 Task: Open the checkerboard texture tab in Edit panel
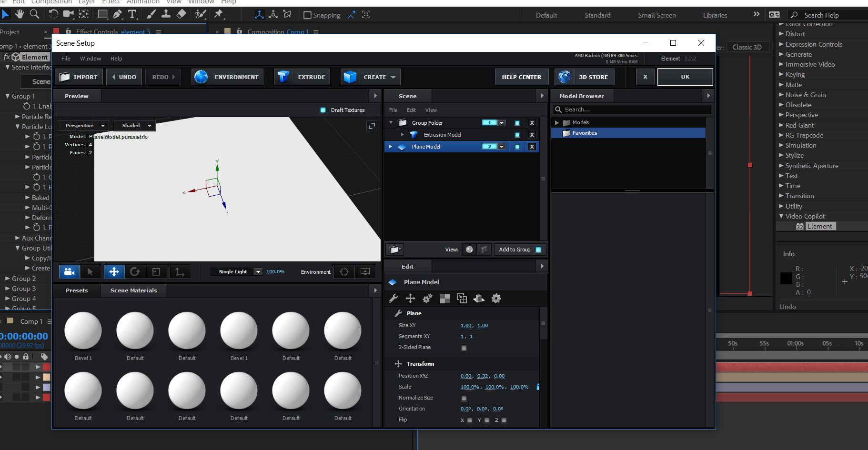(x=444, y=299)
